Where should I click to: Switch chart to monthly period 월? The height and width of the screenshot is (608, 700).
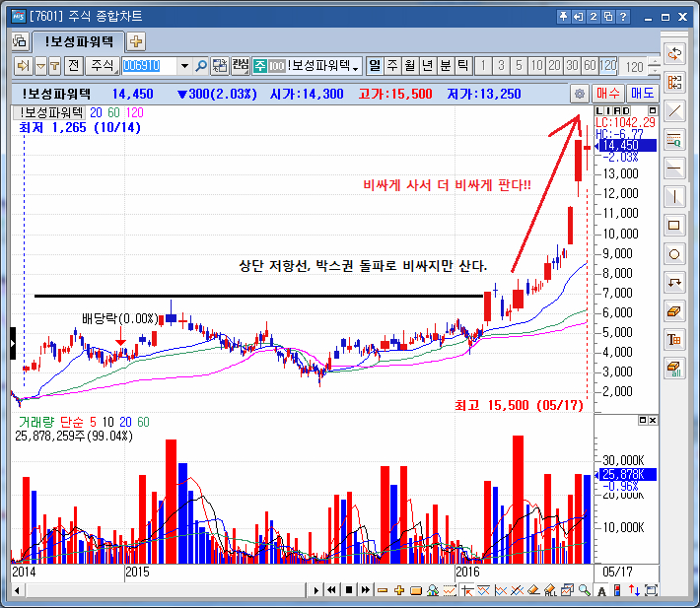[410, 66]
